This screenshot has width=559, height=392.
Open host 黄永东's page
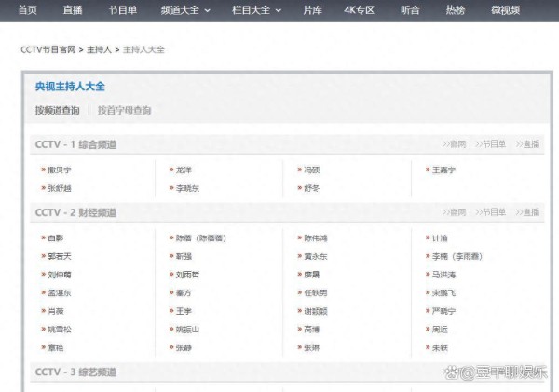click(316, 256)
